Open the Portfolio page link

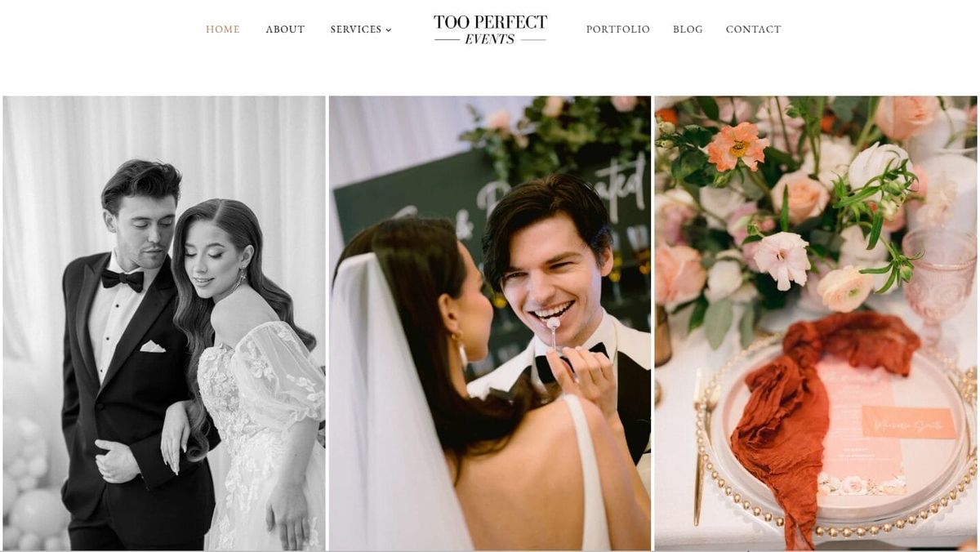pyautogui.click(x=618, y=29)
